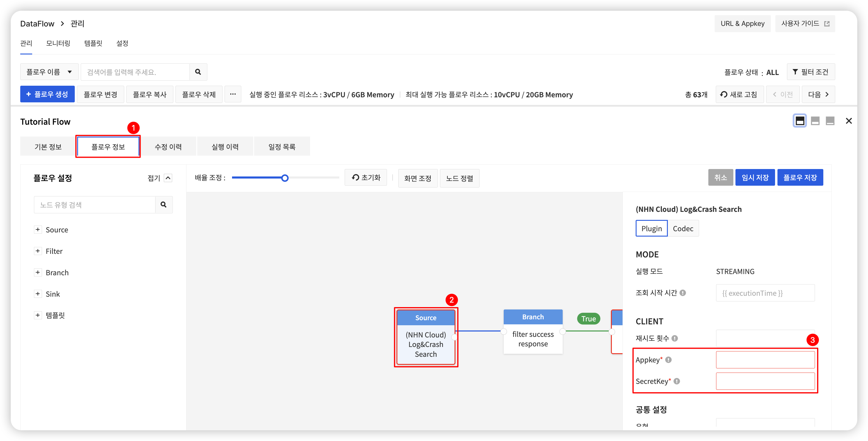Click the node type search magnifier icon
Viewport: 868px width, 441px height.
tap(164, 205)
